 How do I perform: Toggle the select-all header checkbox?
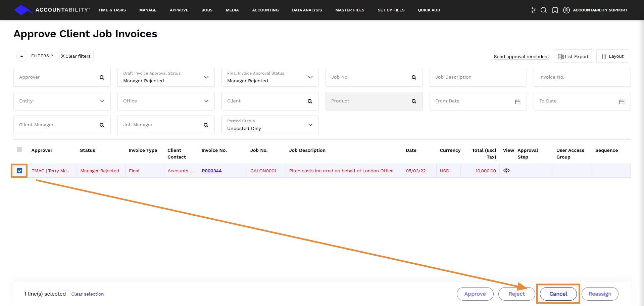click(x=19, y=149)
